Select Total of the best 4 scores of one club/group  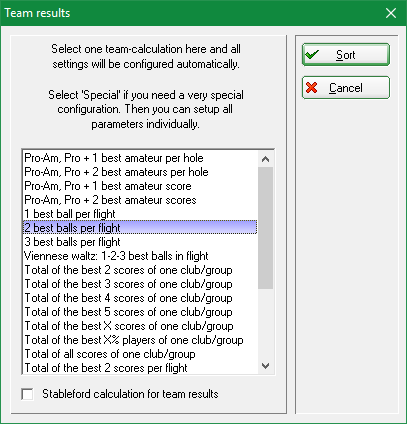coord(140,298)
